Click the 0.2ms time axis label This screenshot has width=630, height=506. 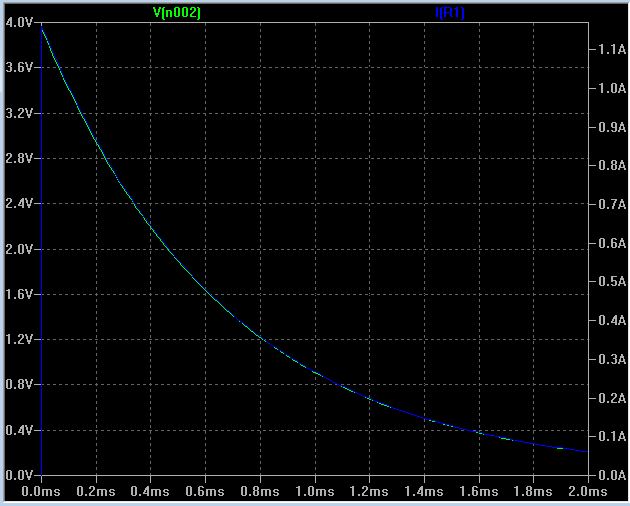pos(96,491)
